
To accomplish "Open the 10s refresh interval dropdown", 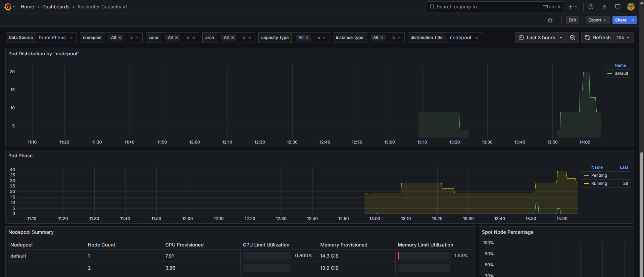I will click(x=624, y=38).
